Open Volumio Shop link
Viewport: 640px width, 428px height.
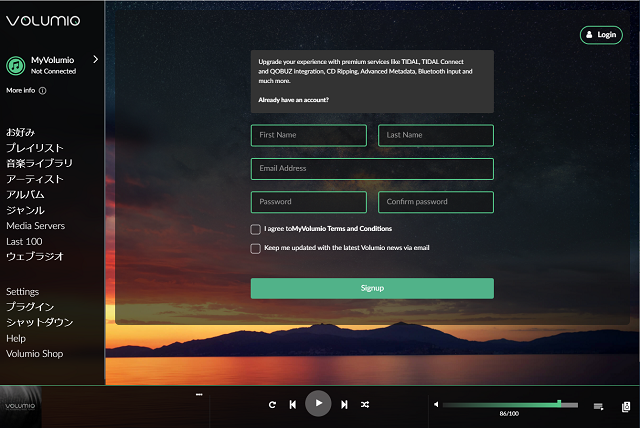tap(35, 354)
